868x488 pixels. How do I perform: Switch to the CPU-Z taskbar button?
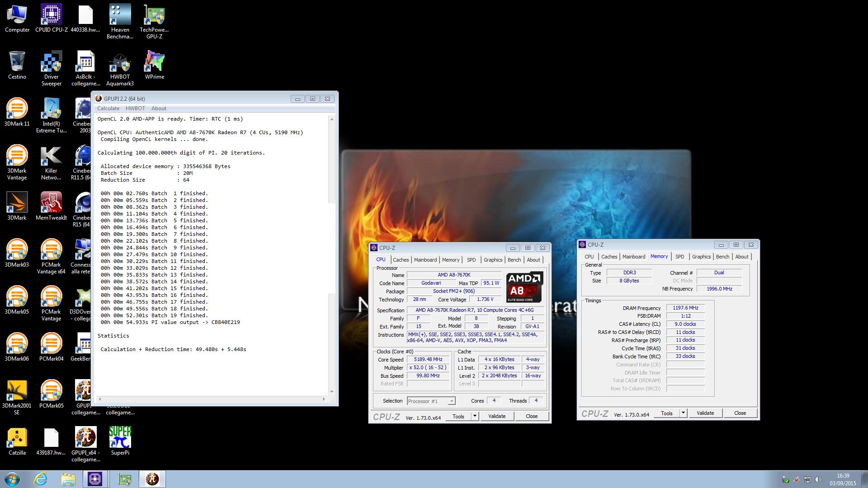[x=95, y=479]
